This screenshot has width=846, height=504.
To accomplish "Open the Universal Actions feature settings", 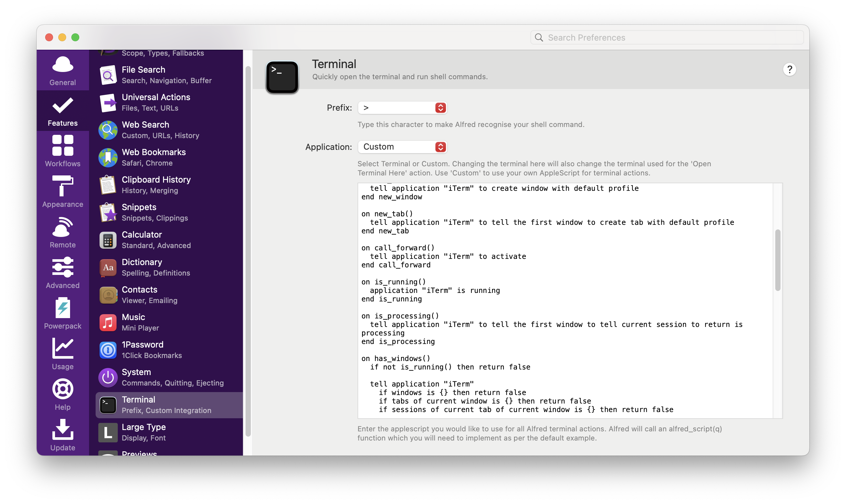I will click(x=169, y=102).
